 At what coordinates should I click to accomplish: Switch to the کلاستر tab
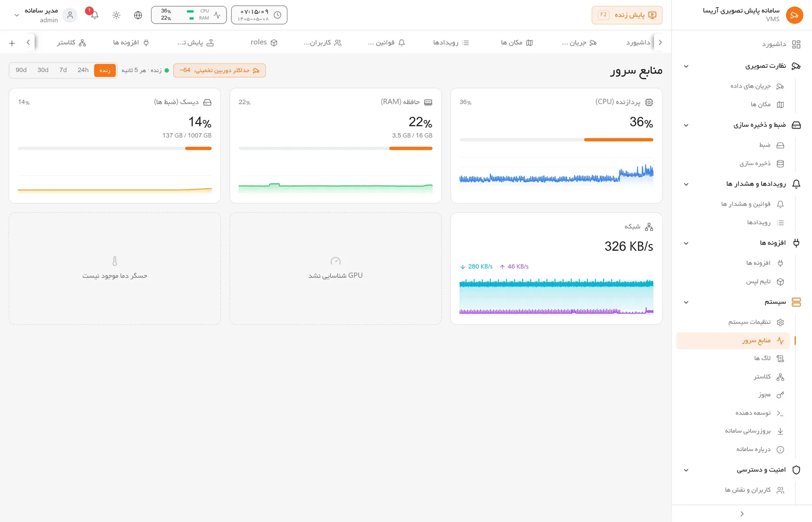click(71, 42)
